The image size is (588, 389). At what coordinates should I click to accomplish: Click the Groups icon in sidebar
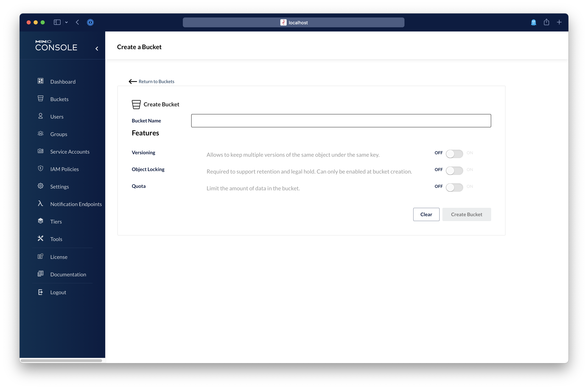[40, 134]
